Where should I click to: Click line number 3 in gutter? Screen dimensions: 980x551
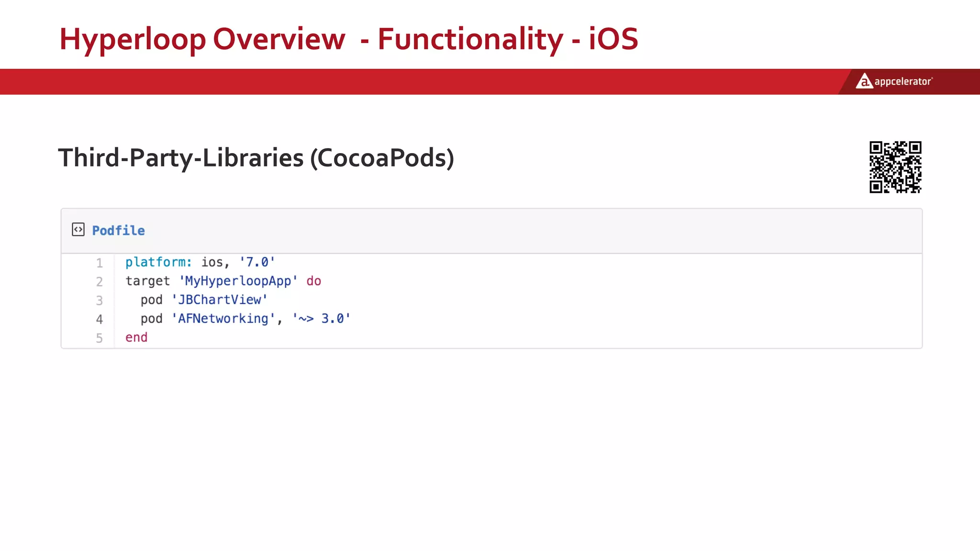[99, 300]
